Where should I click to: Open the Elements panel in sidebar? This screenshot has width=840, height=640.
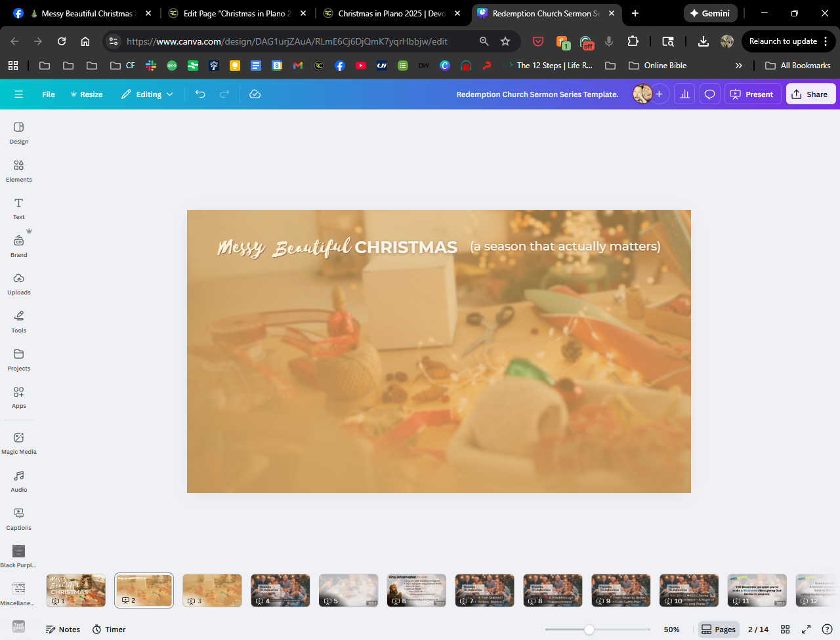click(18, 170)
